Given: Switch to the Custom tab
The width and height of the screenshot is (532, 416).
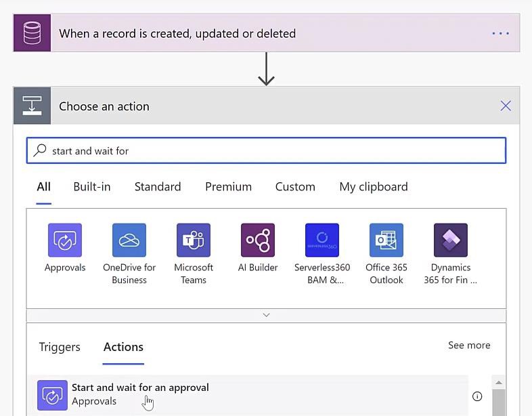Looking at the screenshot, I should click(295, 187).
